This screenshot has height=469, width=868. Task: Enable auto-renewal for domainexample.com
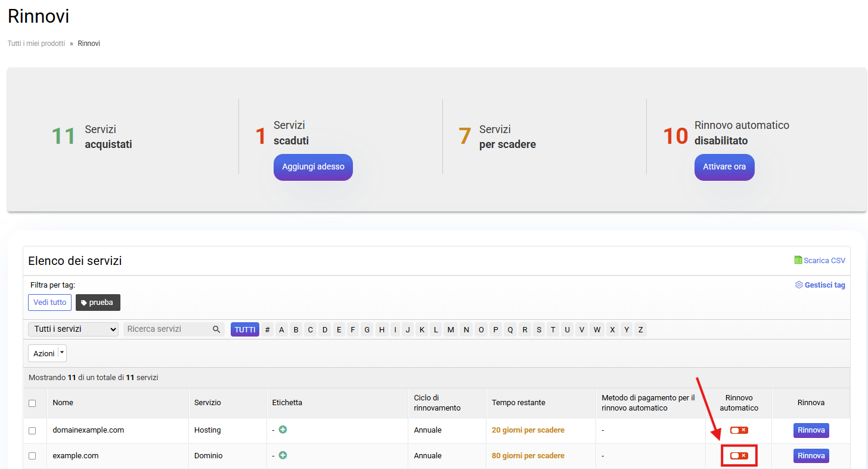739,430
